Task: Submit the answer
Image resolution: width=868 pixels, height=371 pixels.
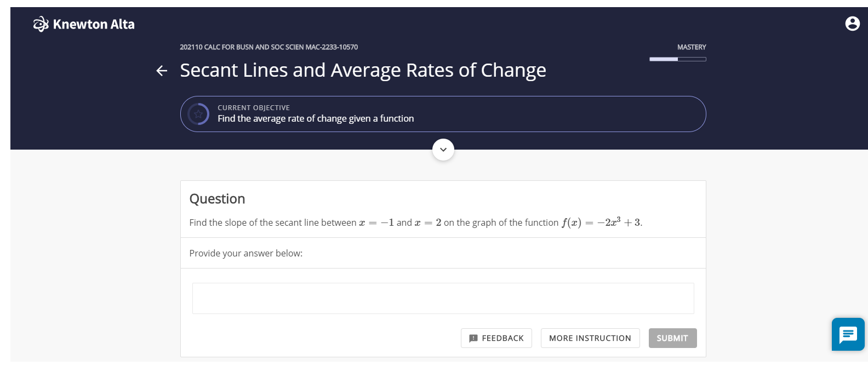Action: click(672, 338)
